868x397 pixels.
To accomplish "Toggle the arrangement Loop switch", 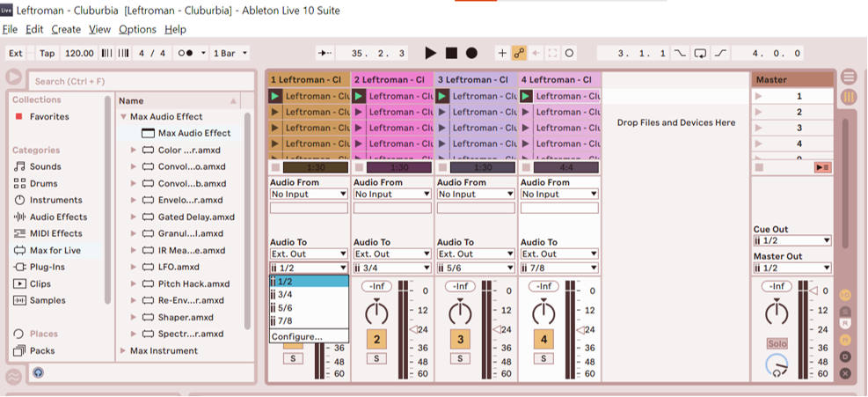I will click(700, 53).
